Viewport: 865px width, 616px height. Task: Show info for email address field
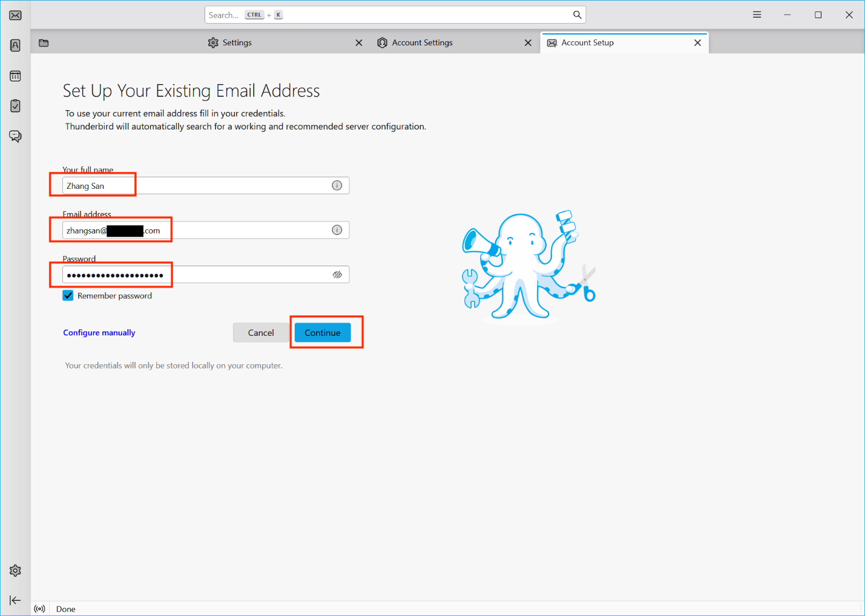(x=337, y=230)
